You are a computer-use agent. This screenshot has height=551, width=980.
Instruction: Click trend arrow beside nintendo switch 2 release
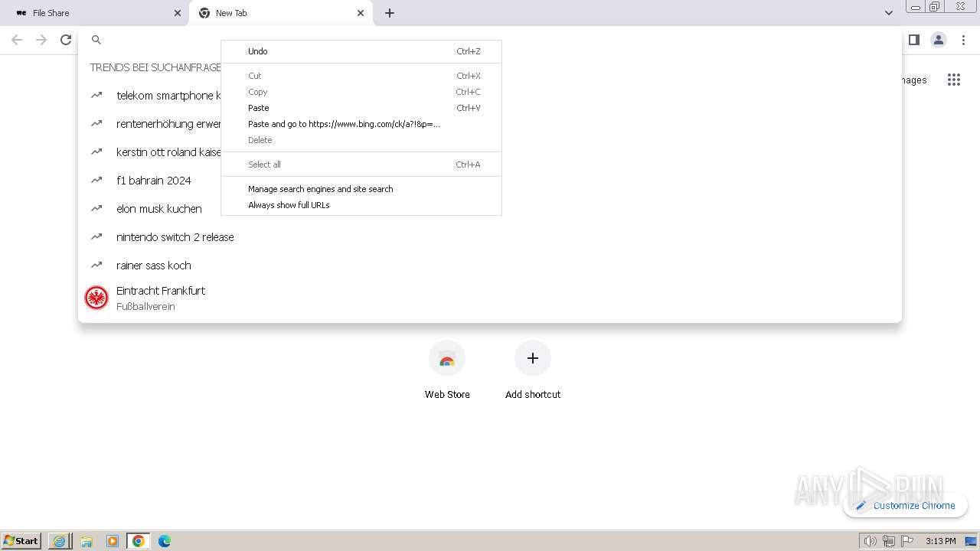[96, 236]
